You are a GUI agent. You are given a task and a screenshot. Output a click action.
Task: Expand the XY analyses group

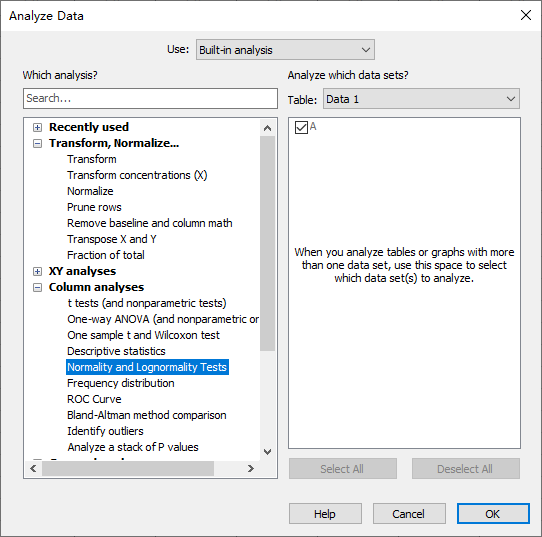click(x=37, y=271)
